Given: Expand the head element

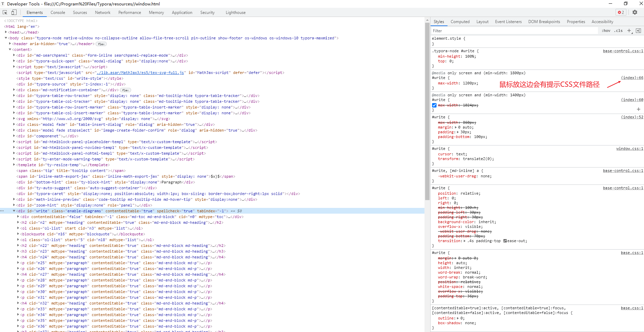Looking at the screenshot, I should pyautogui.click(x=6, y=32).
